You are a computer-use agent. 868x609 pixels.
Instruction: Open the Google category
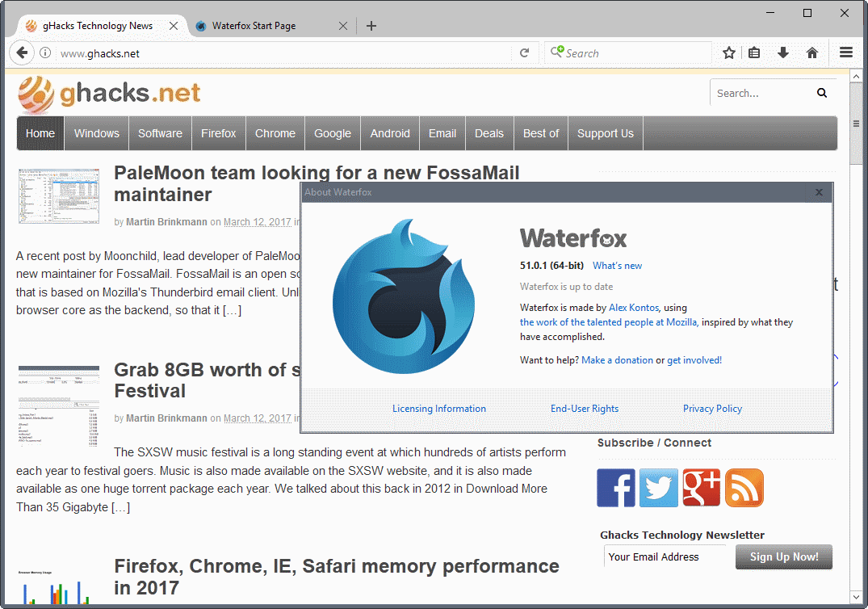pos(333,133)
